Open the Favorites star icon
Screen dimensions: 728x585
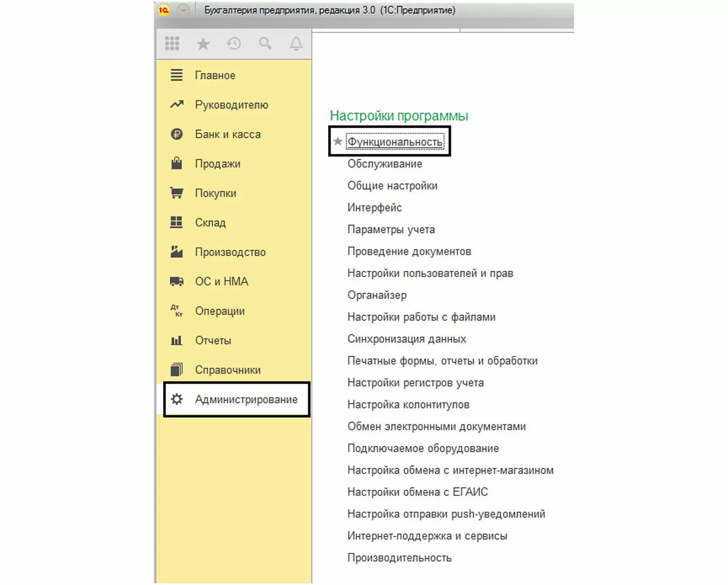tap(203, 44)
